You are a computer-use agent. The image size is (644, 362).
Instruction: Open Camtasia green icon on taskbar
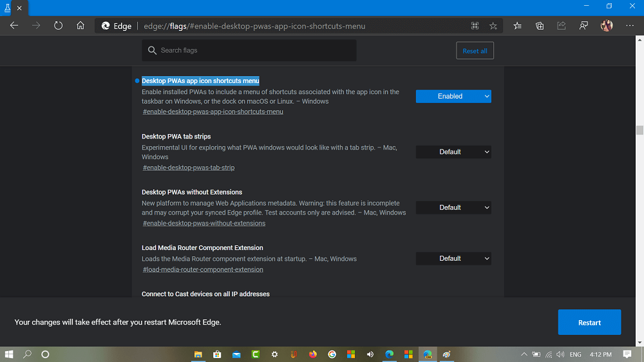(256, 354)
